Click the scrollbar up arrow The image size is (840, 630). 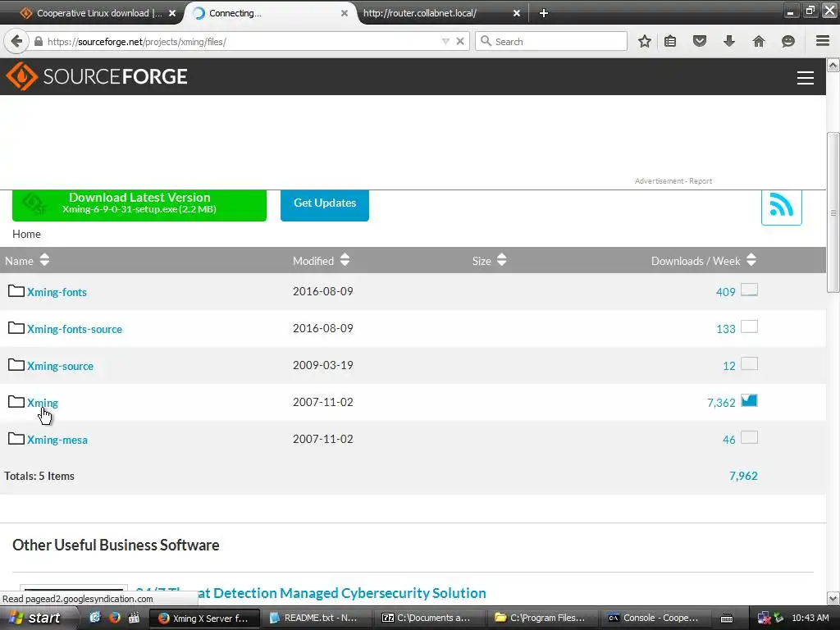click(x=833, y=66)
